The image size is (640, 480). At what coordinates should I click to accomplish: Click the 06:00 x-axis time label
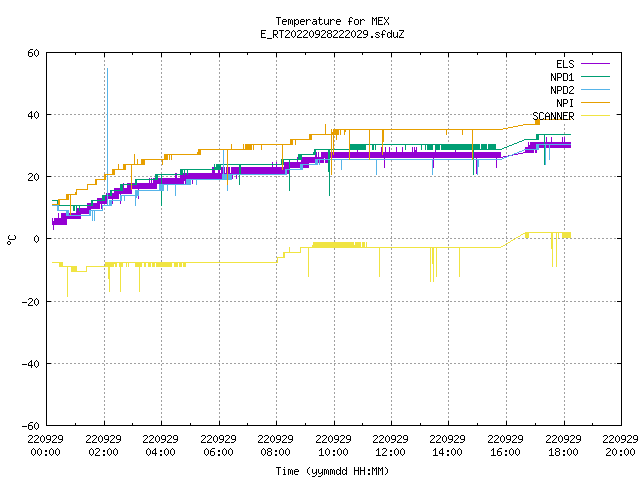pyautogui.click(x=218, y=452)
